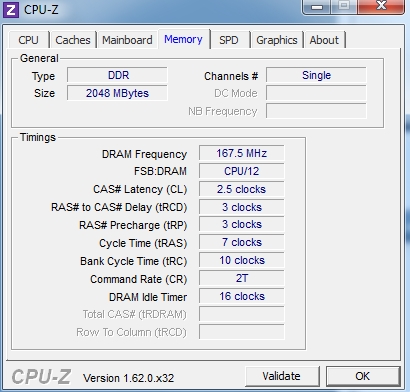Click the CAS# Latency value 2.5 clocks

point(242,189)
